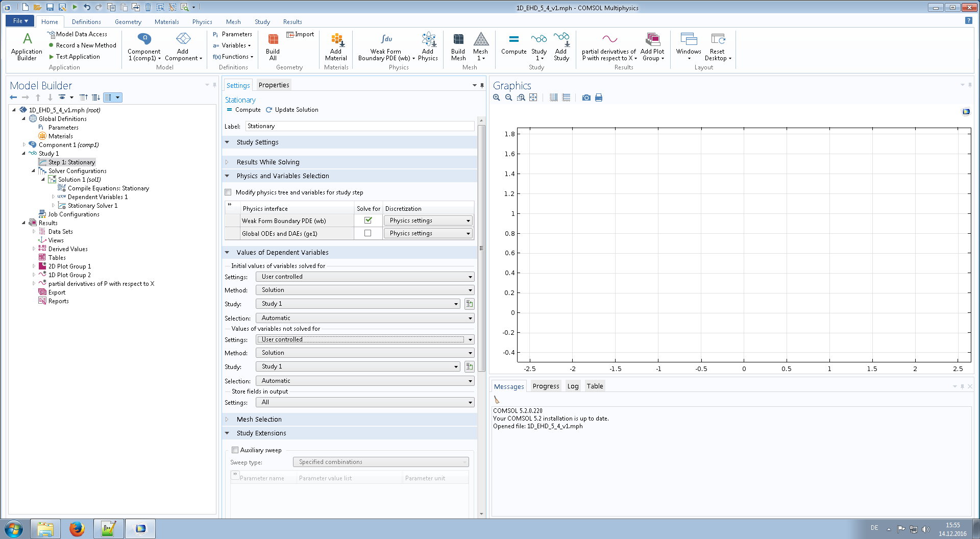The height and width of the screenshot is (539, 980).
Task: Click the Open file folder icon
Action: pos(37,7)
